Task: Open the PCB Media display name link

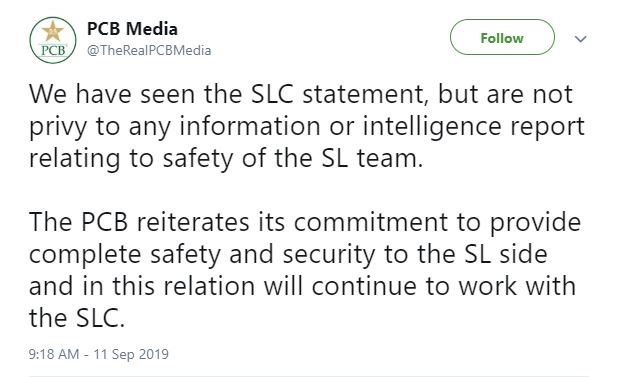Action: click(132, 29)
